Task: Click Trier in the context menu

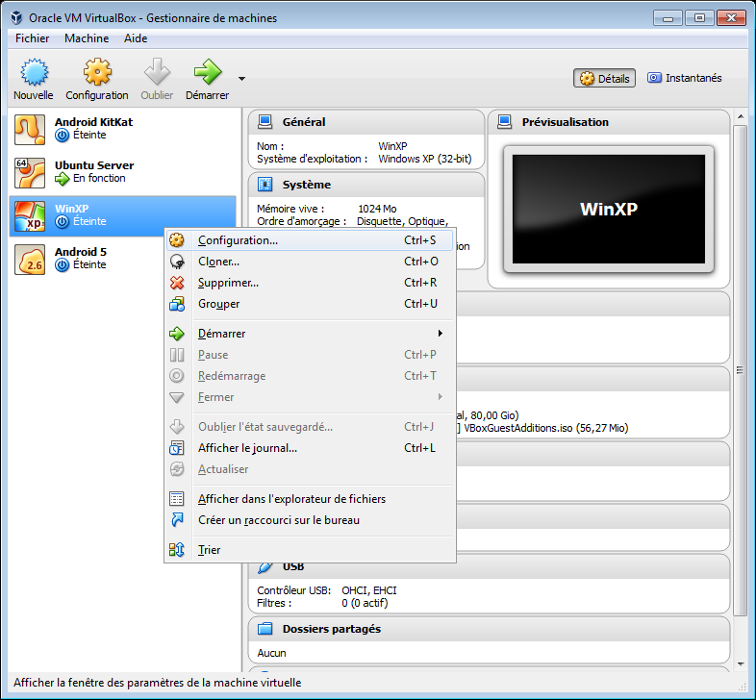Action: point(209,550)
